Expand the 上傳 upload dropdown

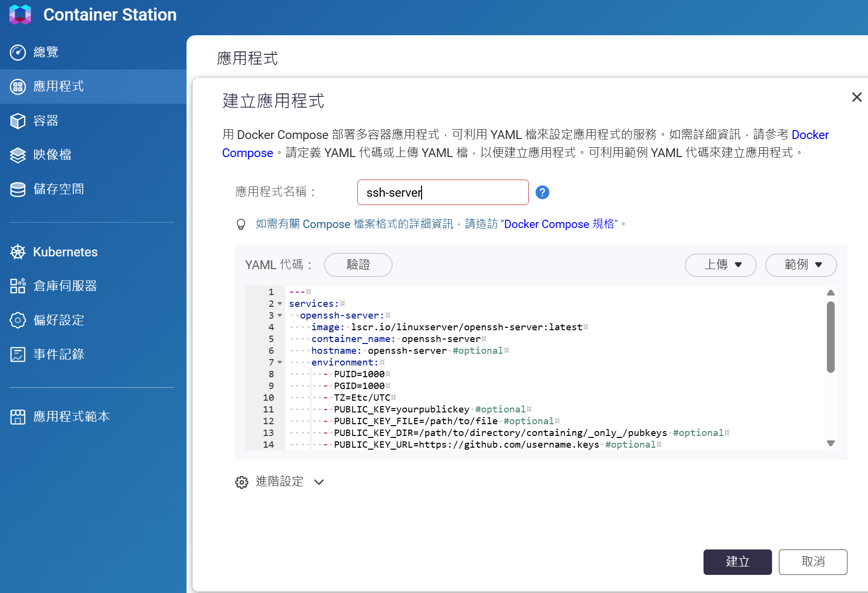pyautogui.click(x=720, y=265)
